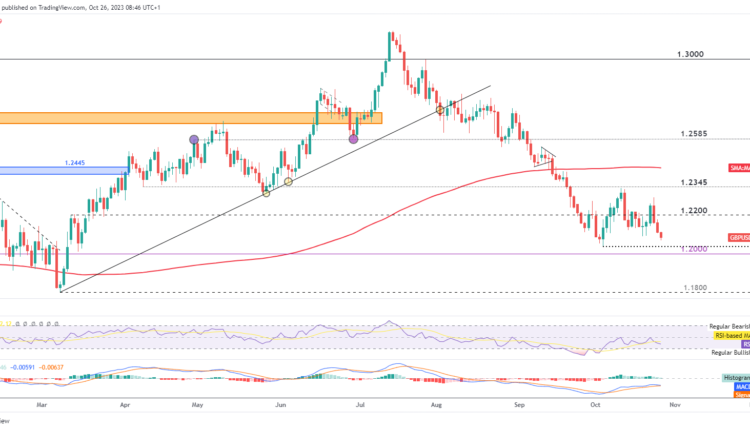Click the orange Signal label tag

point(741,394)
